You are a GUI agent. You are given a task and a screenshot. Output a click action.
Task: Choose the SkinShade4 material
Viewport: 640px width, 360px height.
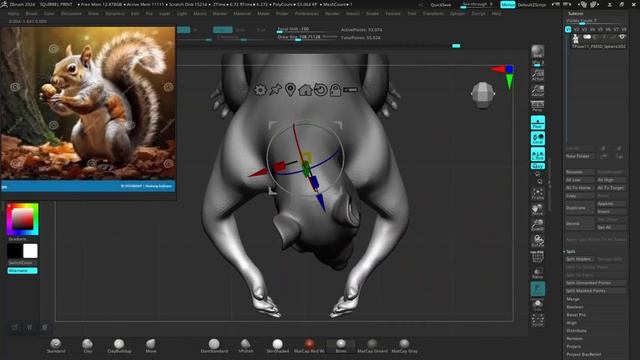(278, 345)
